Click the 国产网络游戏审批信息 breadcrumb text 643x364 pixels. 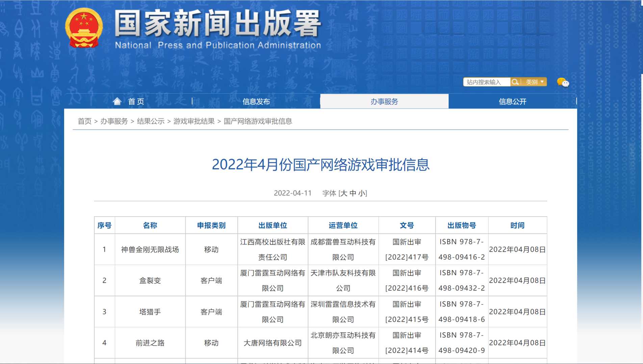pyautogui.click(x=258, y=121)
